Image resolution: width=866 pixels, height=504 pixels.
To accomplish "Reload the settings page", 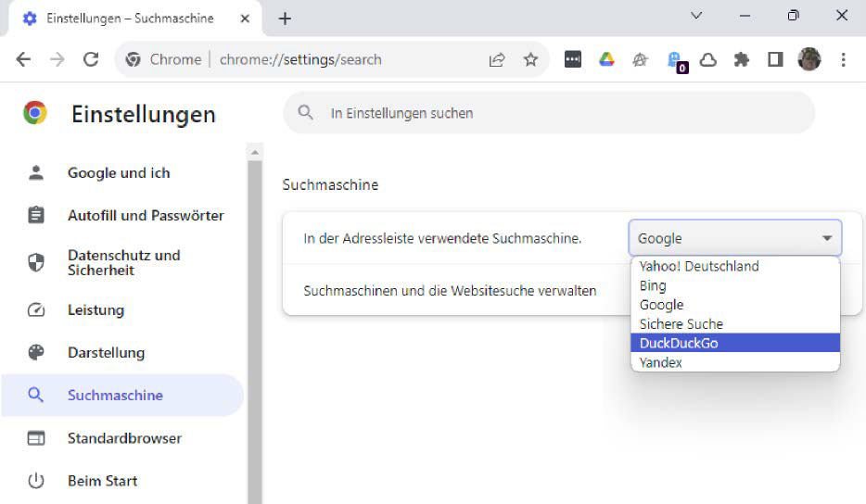I will pos(91,59).
